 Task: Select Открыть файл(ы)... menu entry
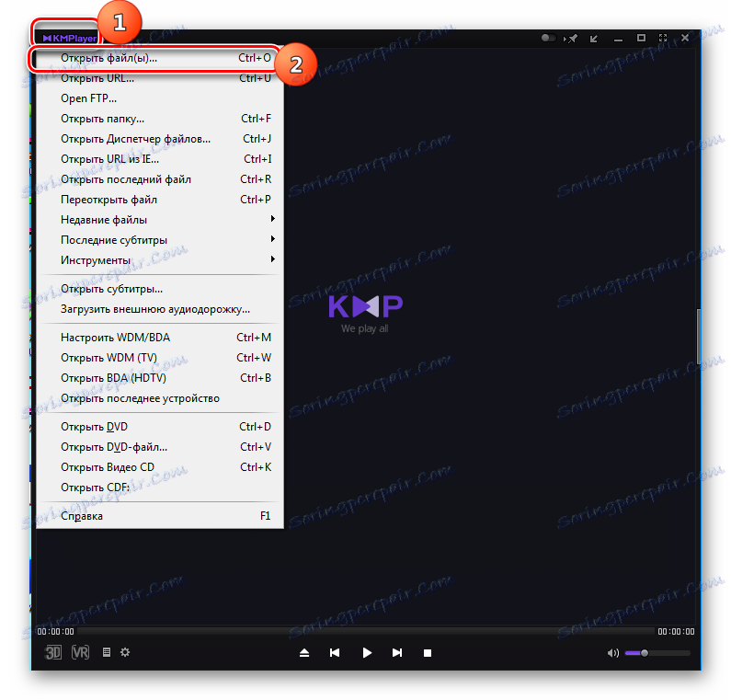(x=160, y=58)
